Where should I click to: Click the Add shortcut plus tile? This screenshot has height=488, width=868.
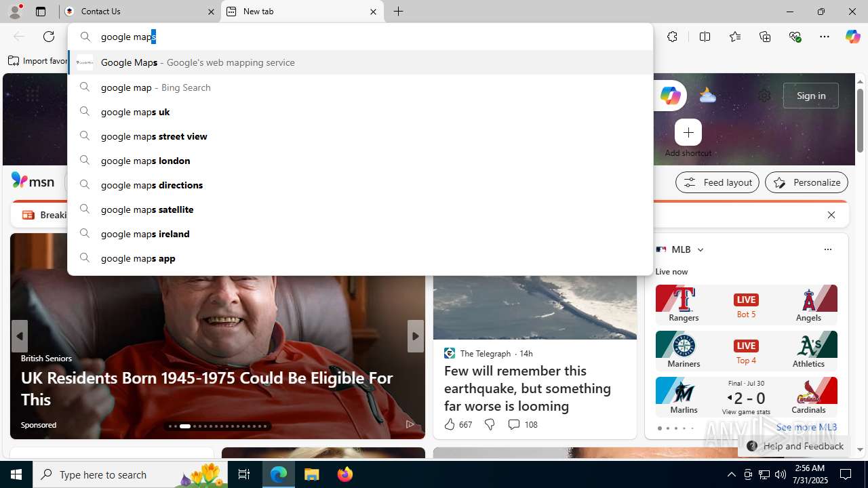(x=688, y=132)
